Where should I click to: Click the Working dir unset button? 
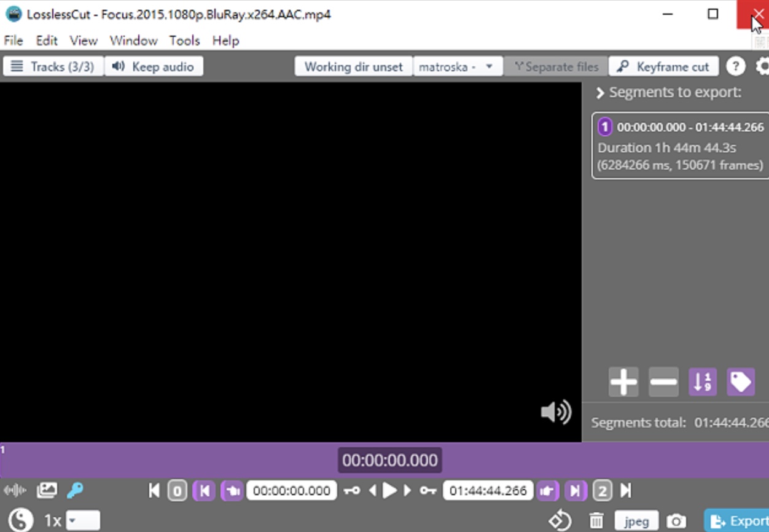coord(354,66)
